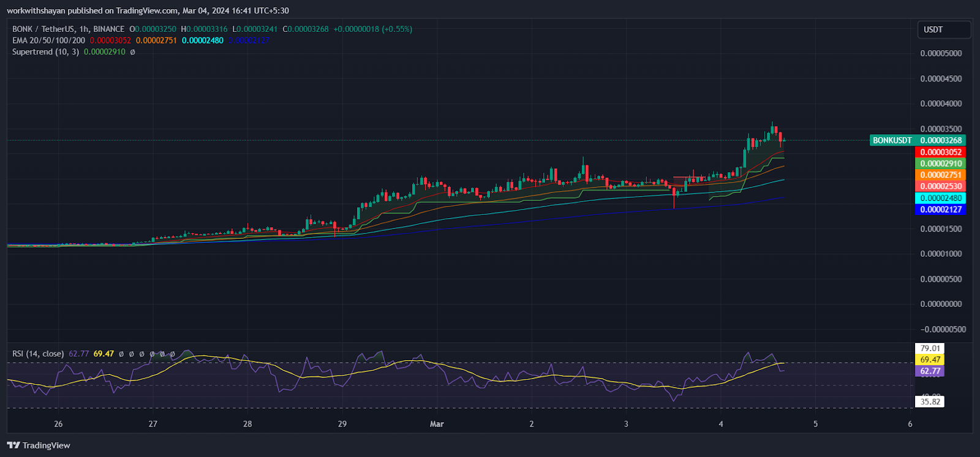The image size is (980, 457).
Task: Click purple 62.77 value in RSI legend
Action: [78, 353]
